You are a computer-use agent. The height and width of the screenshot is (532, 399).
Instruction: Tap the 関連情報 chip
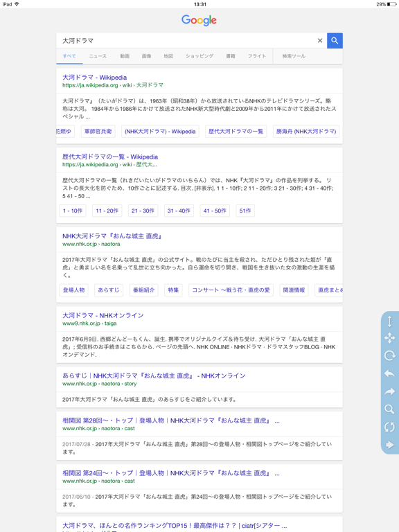[294, 290]
